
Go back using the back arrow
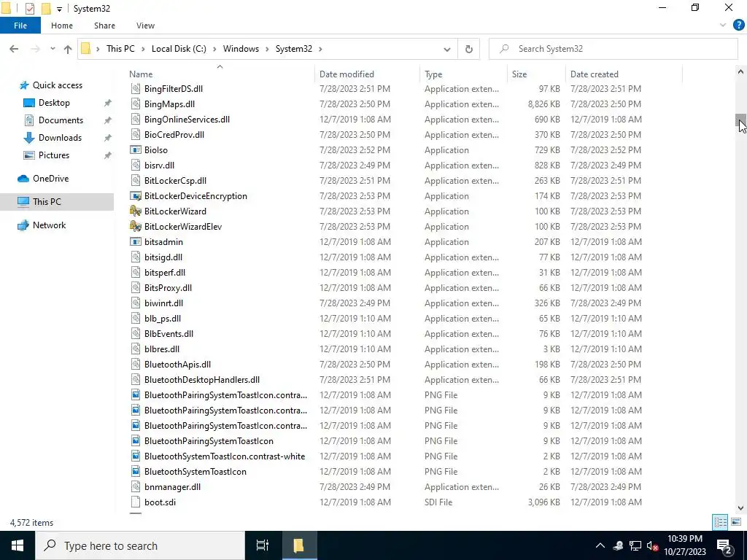point(14,49)
